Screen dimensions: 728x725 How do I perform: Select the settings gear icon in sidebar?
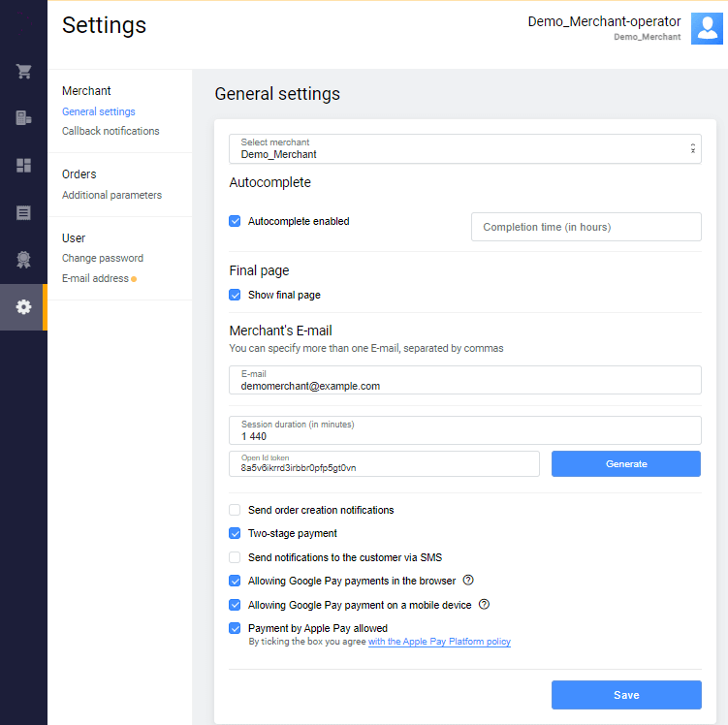[23, 307]
